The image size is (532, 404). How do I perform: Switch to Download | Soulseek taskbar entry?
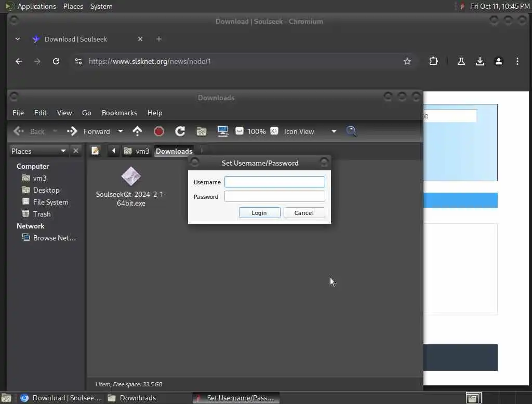coord(61,398)
